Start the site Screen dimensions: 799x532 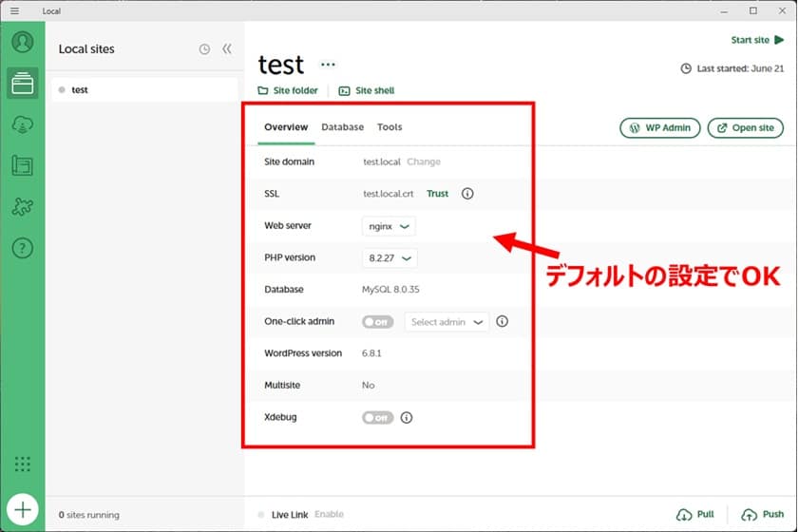pyautogui.click(x=757, y=40)
